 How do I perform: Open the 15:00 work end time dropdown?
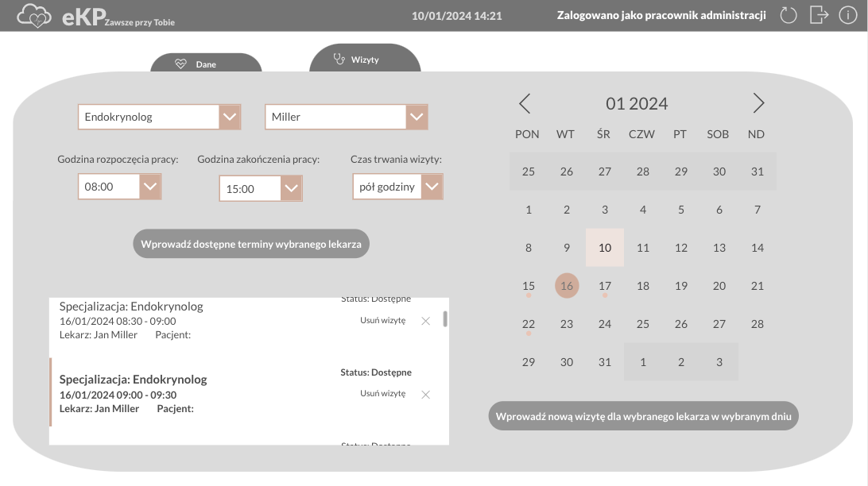point(292,189)
